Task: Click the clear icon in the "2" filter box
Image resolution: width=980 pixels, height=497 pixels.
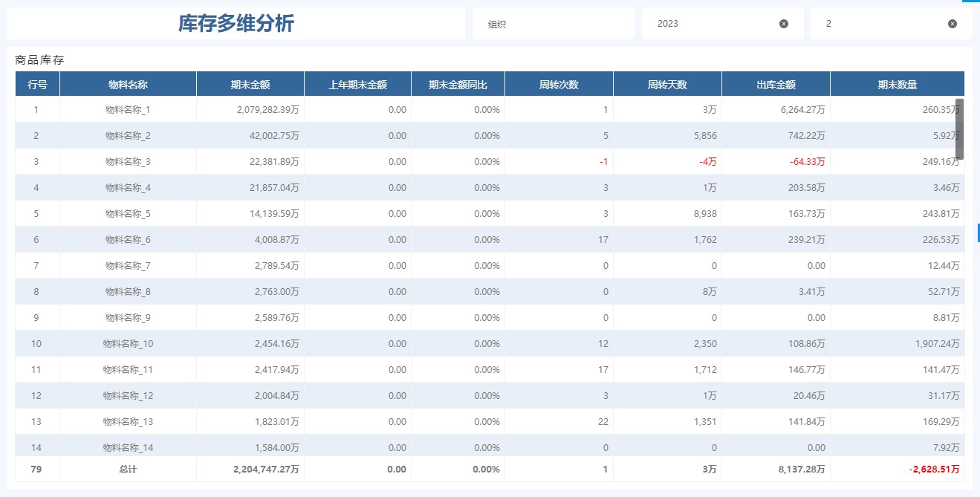Action: [951, 23]
